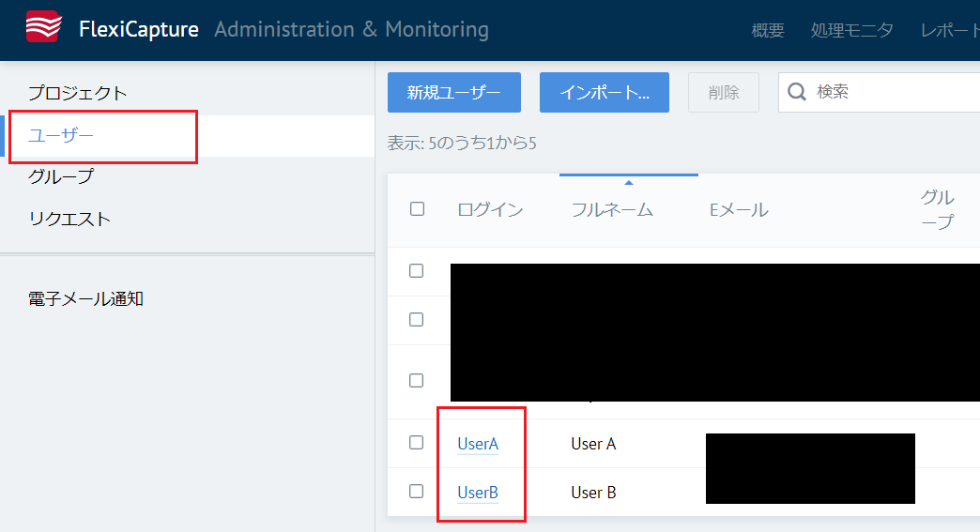The width and height of the screenshot is (980, 532).
Task: Open グループ in the sidebar
Action: 61,176
